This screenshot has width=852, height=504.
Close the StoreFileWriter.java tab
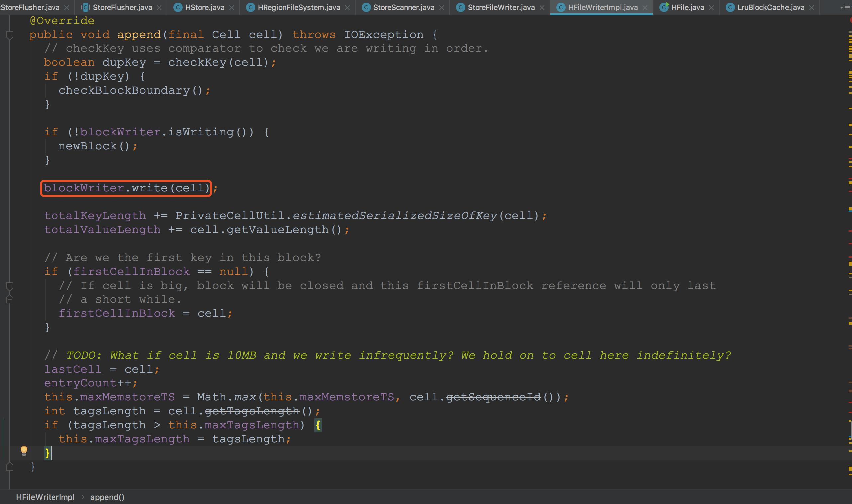[x=542, y=8]
